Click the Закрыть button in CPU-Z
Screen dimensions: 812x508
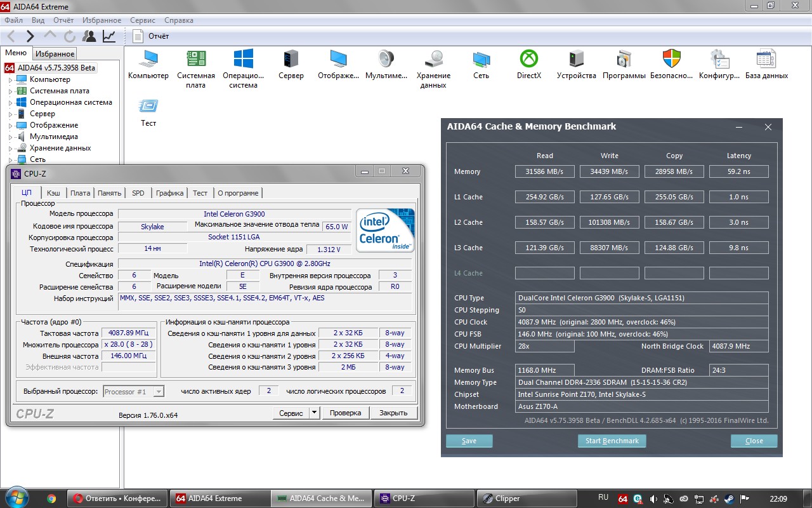[393, 413]
